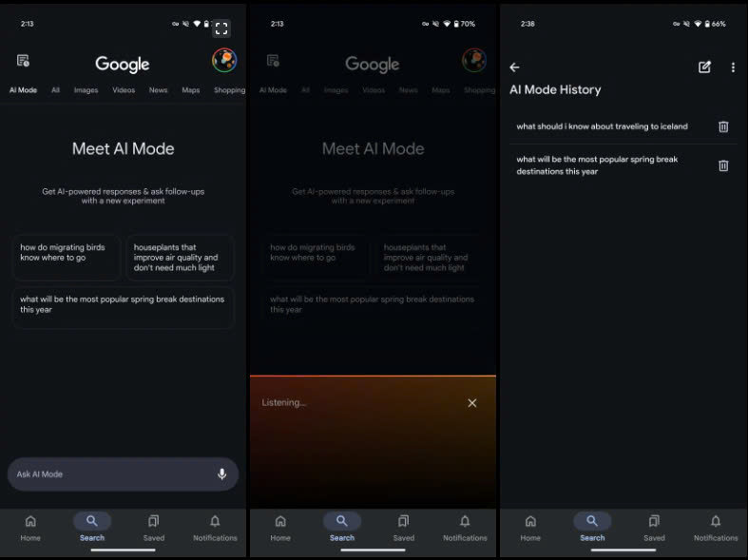This screenshot has height=560, width=748.
Task: Open AI Mode history icon beside bright Google logo
Action: click(x=23, y=61)
